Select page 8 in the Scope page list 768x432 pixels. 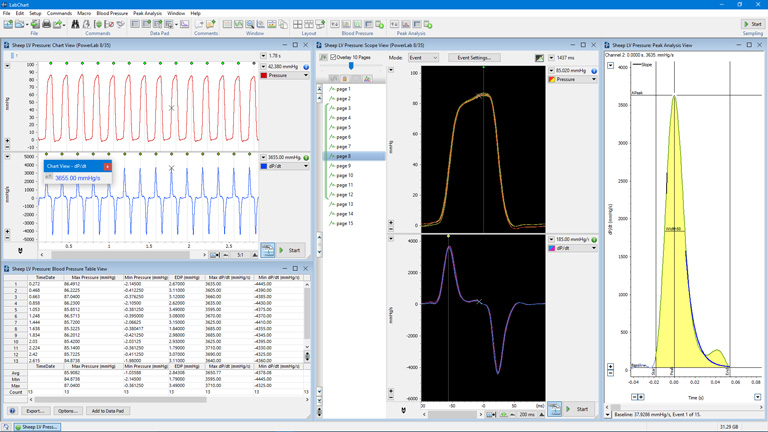(343, 156)
